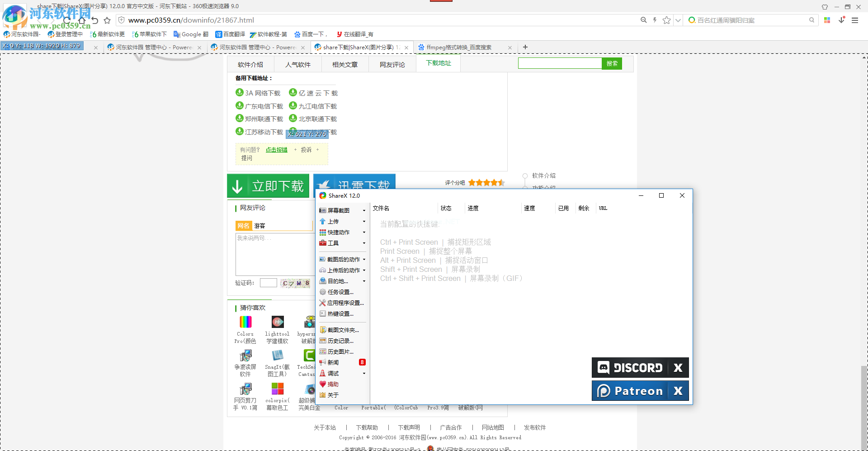Open the address bar dropdown chevron
The image size is (868, 451).
(x=678, y=20)
